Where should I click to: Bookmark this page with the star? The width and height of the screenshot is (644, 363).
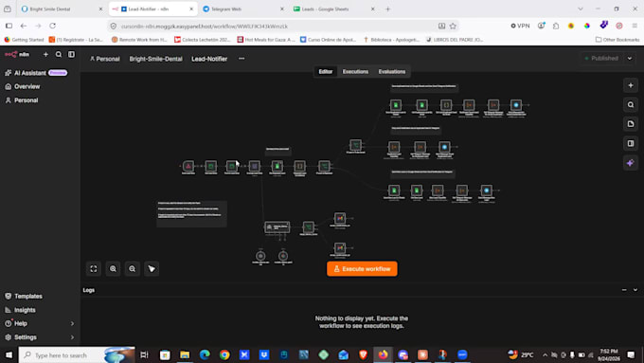click(453, 26)
